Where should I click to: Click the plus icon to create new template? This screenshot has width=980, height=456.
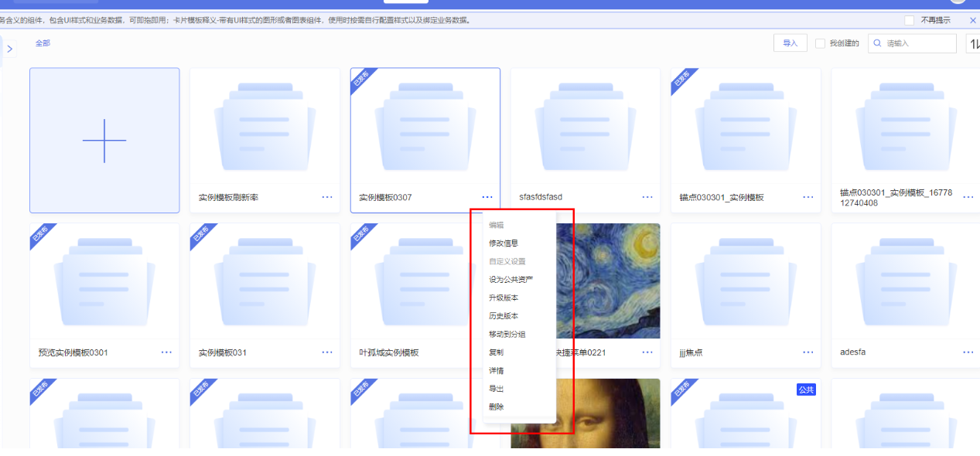[104, 141]
